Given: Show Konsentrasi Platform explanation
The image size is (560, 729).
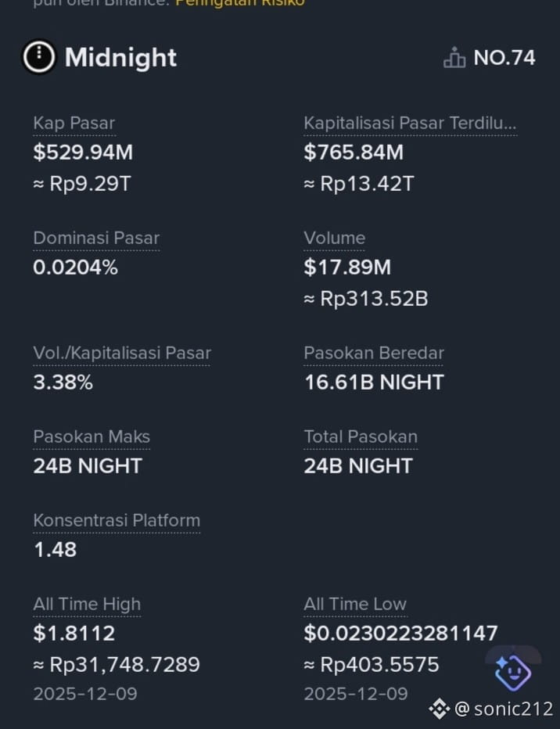Looking at the screenshot, I should click(117, 520).
